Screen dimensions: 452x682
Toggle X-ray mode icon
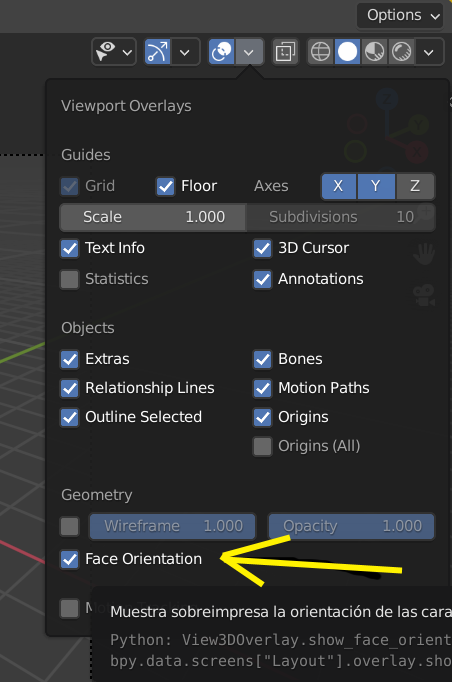(285, 52)
